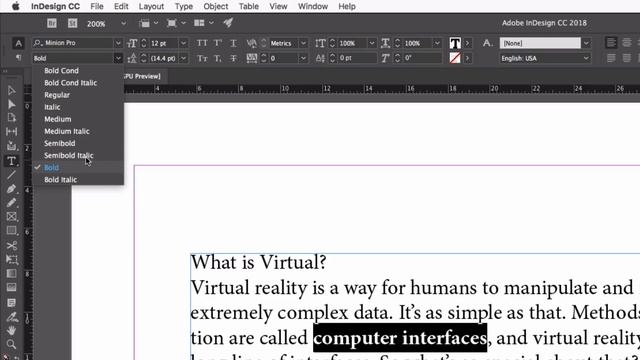The height and width of the screenshot is (360, 640).
Task: Click the arrange documents icon
Action: click(x=199, y=23)
